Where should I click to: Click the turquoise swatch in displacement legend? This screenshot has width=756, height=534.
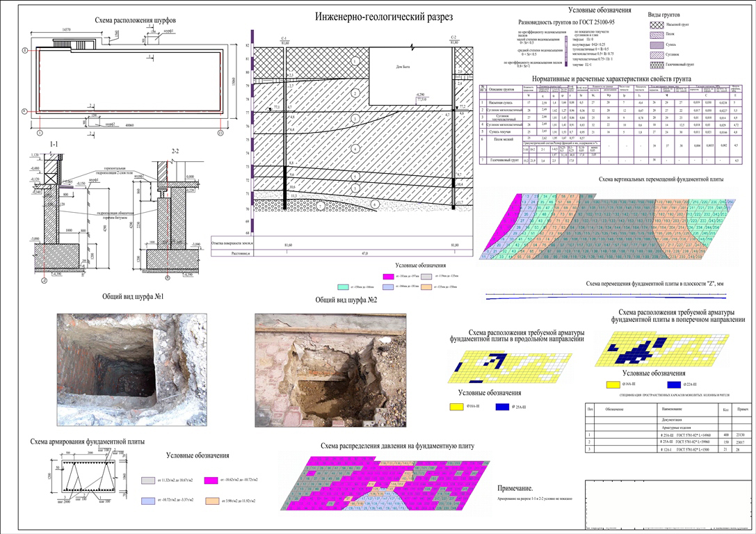[342, 286]
